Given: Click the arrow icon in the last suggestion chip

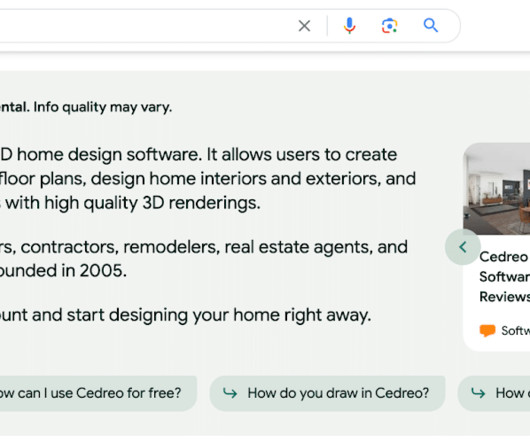Looking at the screenshot, I should tap(478, 393).
